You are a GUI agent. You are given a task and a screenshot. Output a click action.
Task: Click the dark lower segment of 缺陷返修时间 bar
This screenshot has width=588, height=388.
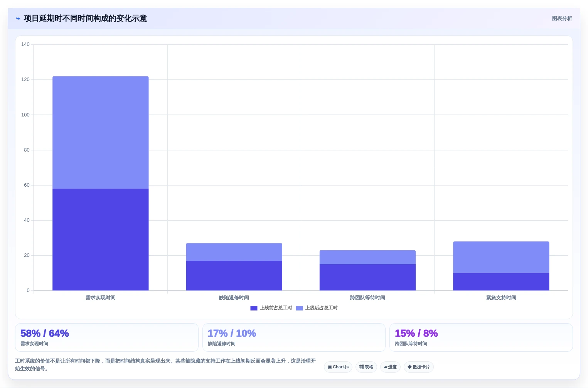click(x=234, y=275)
